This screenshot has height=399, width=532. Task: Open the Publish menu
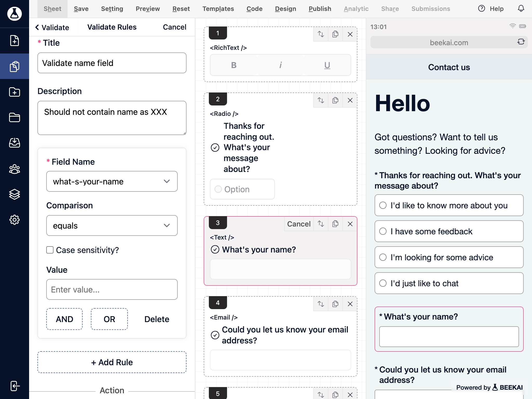click(320, 9)
